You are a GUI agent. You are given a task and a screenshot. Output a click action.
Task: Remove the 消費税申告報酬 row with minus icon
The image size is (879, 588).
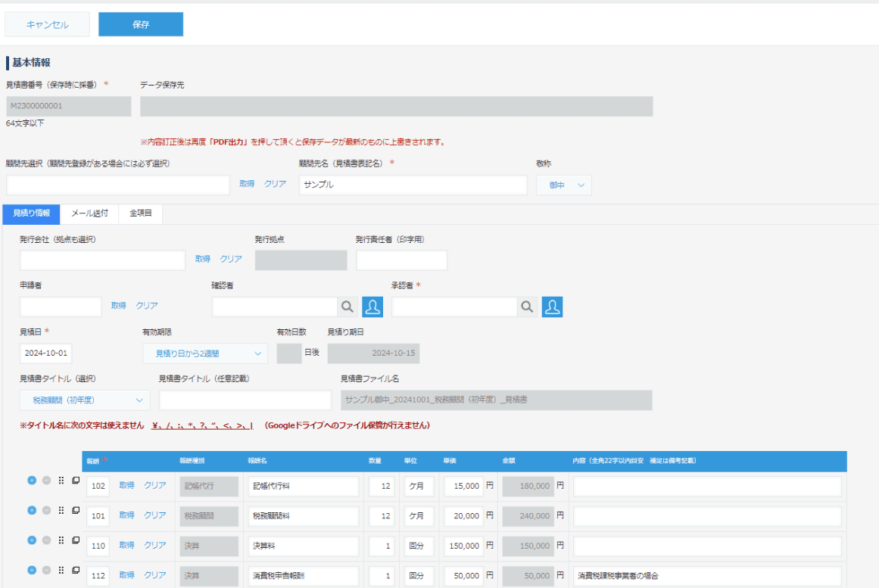coord(46,570)
